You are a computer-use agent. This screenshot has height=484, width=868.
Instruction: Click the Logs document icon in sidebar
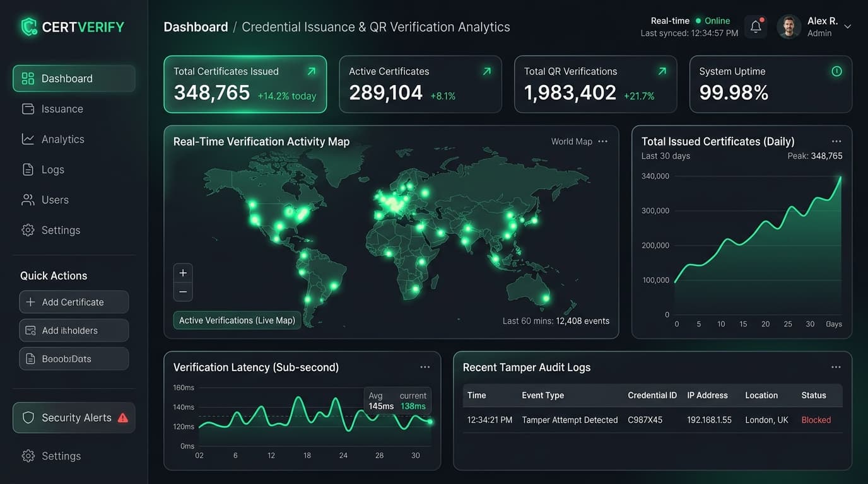coord(28,170)
